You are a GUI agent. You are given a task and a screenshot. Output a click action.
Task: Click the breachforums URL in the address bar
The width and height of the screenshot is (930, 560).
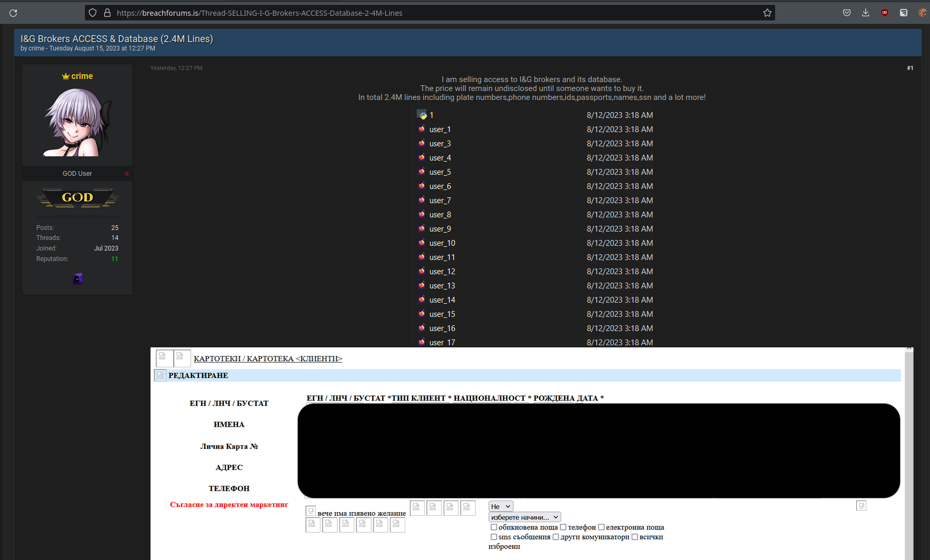[259, 13]
